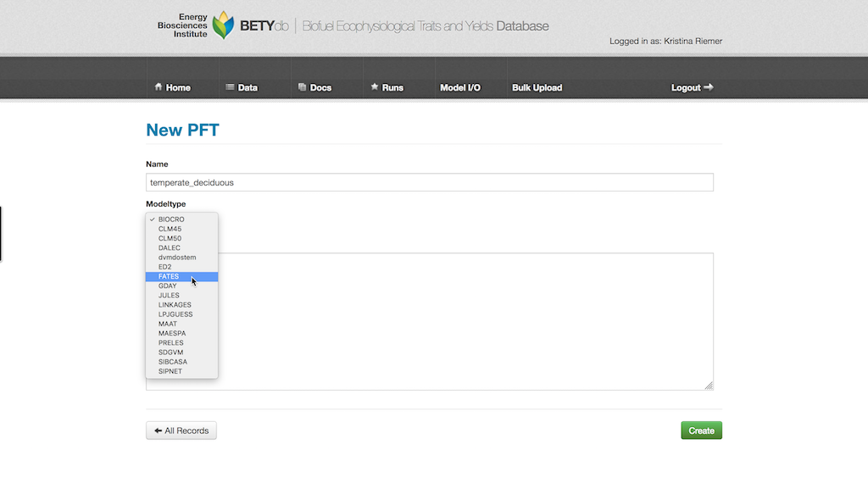Click Logout with arrow icon

tap(692, 87)
